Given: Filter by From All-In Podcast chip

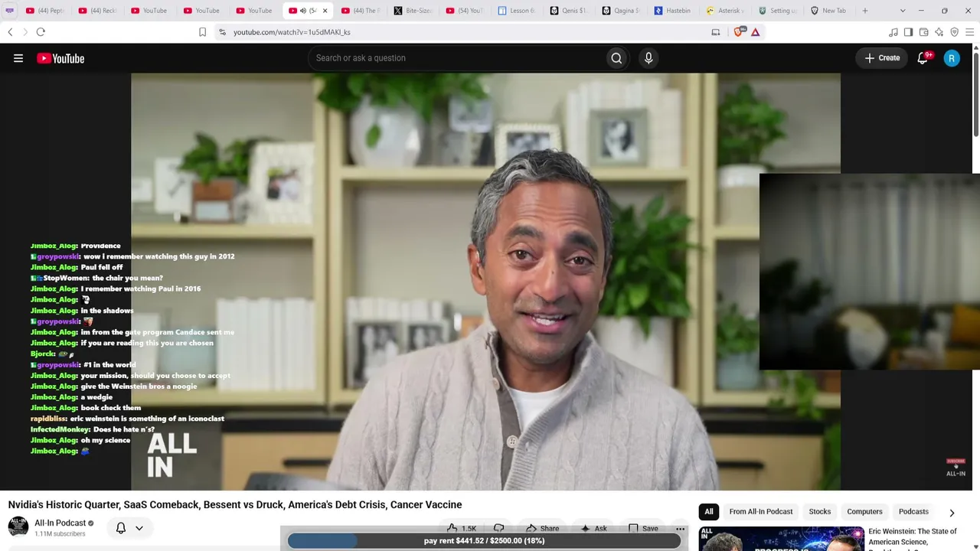Looking at the screenshot, I should click(761, 512).
